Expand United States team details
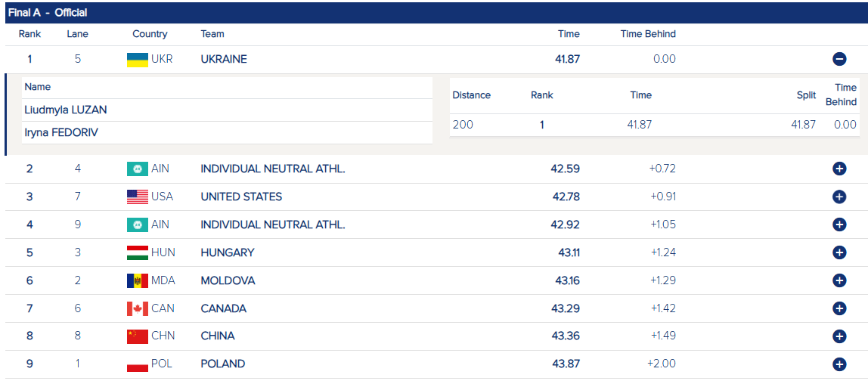Viewport: 868px width, 384px height. tap(839, 197)
